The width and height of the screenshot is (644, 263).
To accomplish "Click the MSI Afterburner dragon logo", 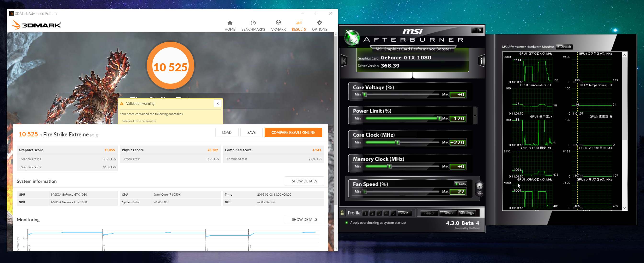I will pos(352,38).
